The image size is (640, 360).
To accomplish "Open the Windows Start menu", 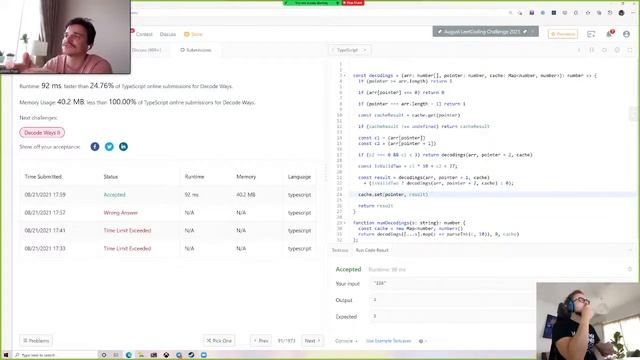I will [6, 355].
